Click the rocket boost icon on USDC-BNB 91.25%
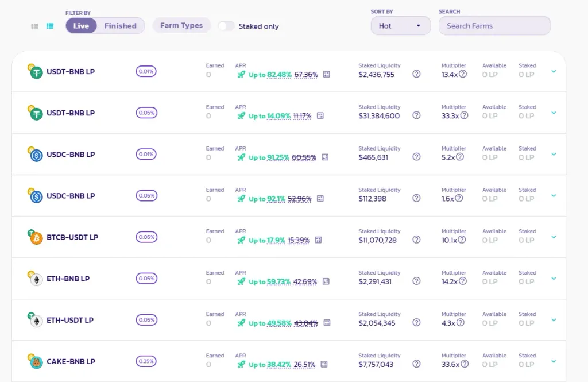Viewport: 588px width, 382px height. 241,157
